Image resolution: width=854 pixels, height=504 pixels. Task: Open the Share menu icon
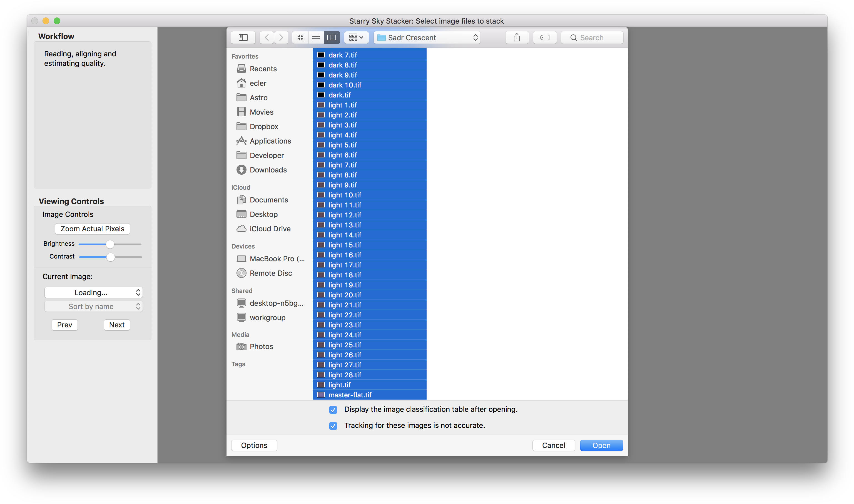tap(517, 37)
